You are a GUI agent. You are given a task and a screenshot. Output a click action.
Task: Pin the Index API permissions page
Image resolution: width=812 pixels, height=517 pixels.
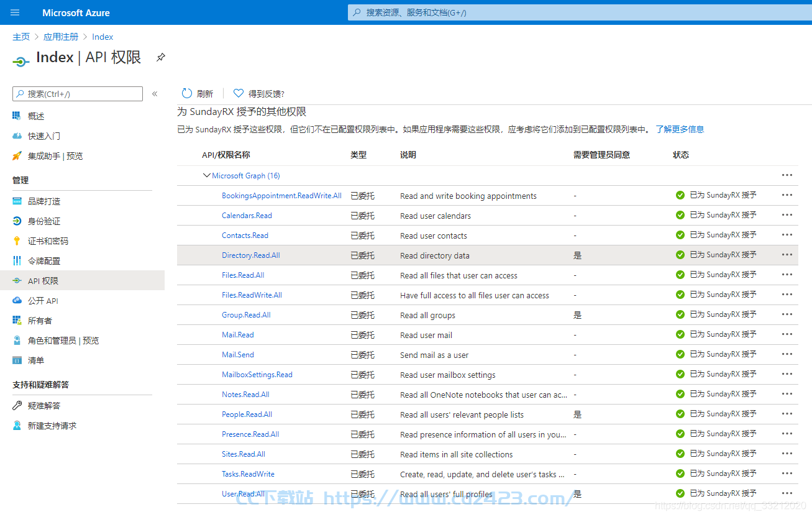[x=161, y=57]
